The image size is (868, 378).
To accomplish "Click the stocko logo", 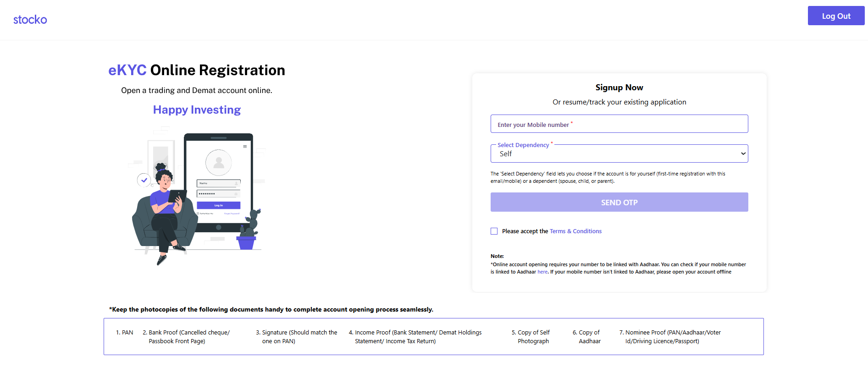I will 30,20.
